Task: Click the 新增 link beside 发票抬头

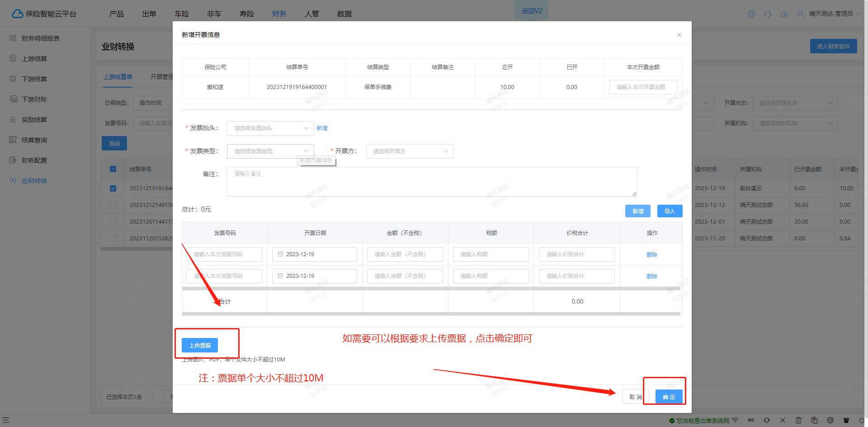Action: pyautogui.click(x=322, y=128)
